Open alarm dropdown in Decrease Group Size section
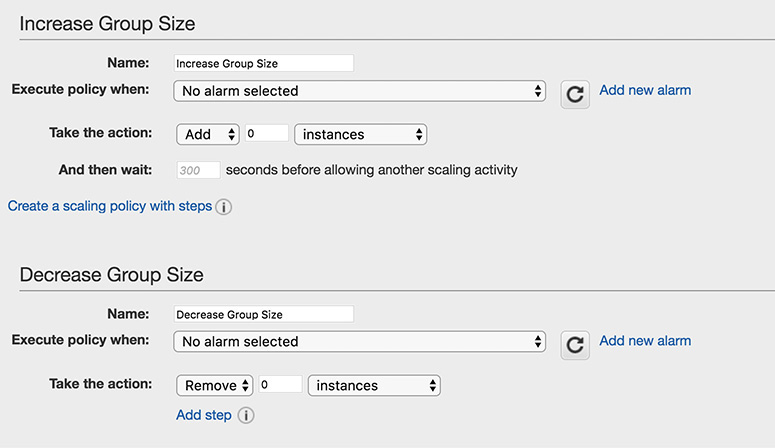Screen dimensions: 775x448 (x=360, y=342)
